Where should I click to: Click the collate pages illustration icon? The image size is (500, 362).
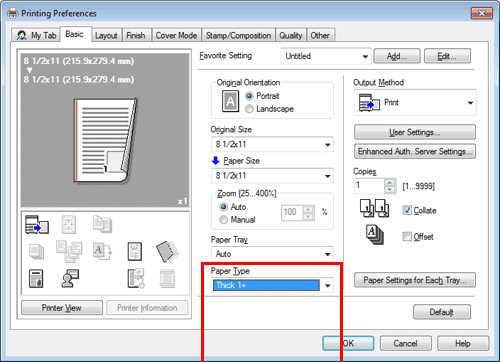coord(375,208)
